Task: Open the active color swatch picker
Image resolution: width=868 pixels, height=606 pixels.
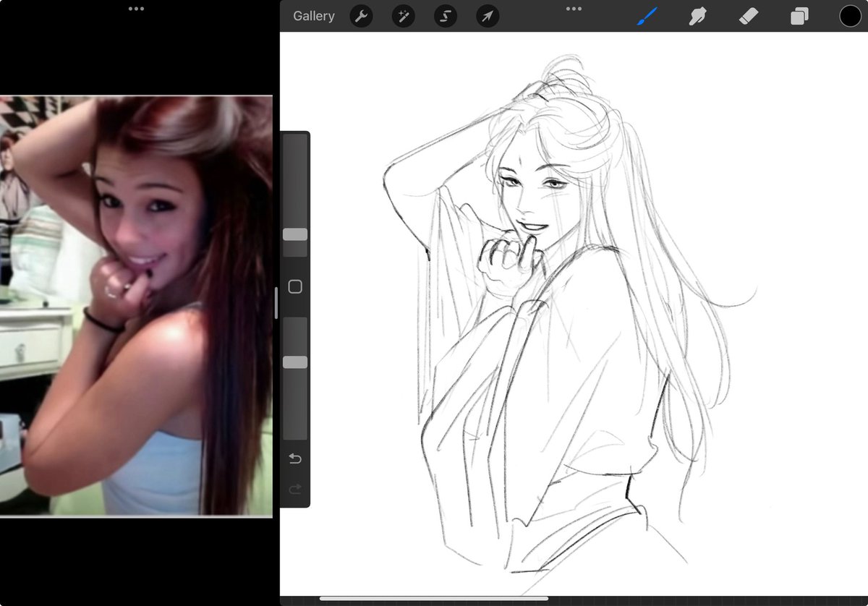Action: click(851, 15)
